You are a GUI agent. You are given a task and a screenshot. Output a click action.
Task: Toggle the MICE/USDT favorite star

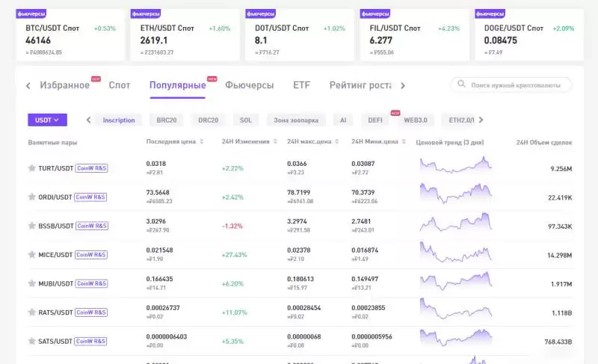(31, 255)
